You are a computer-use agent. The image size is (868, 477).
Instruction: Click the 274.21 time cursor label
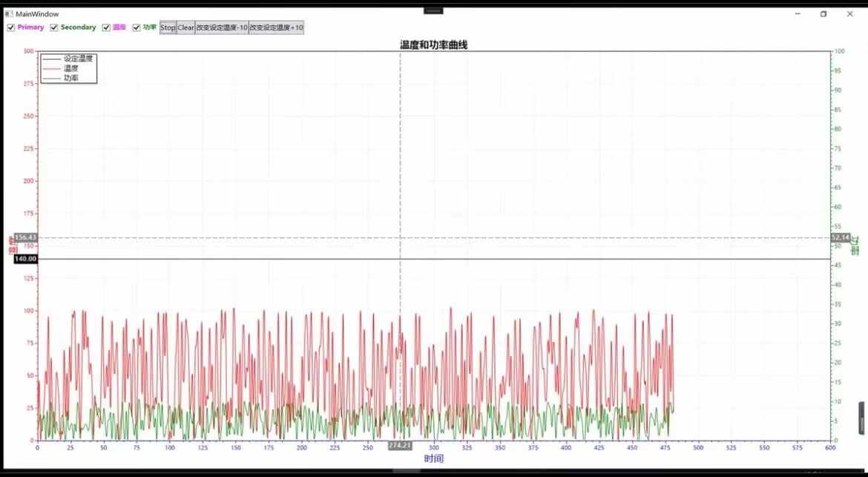point(400,445)
